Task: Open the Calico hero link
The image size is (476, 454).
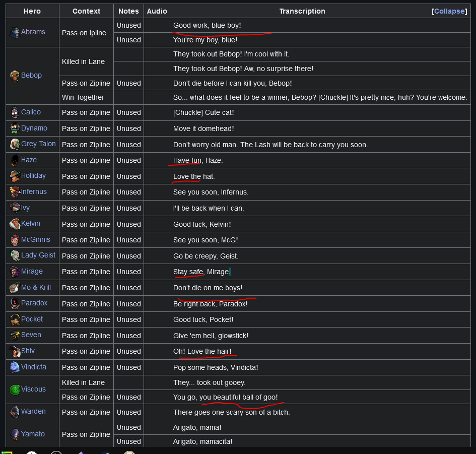Action: tap(31, 112)
